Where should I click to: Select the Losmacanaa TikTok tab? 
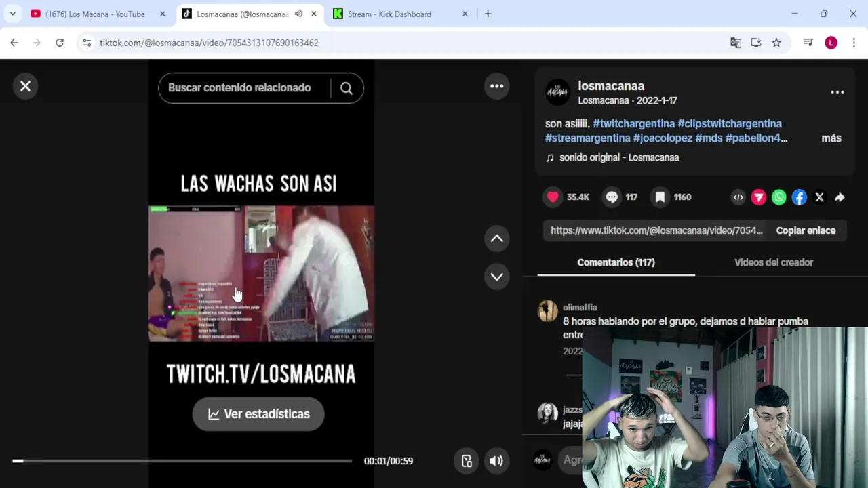[x=243, y=14]
